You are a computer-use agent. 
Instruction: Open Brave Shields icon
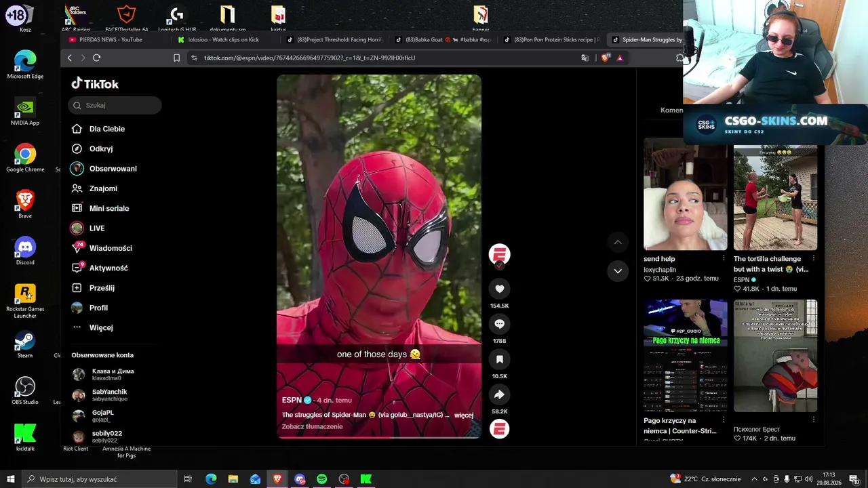click(x=605, y=58)
